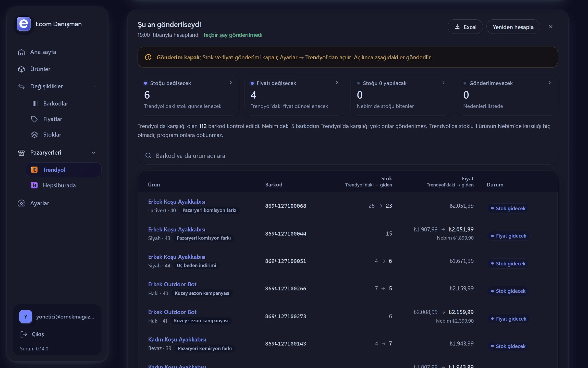Click the Çıkış logout icon

(x=24, y=334)
